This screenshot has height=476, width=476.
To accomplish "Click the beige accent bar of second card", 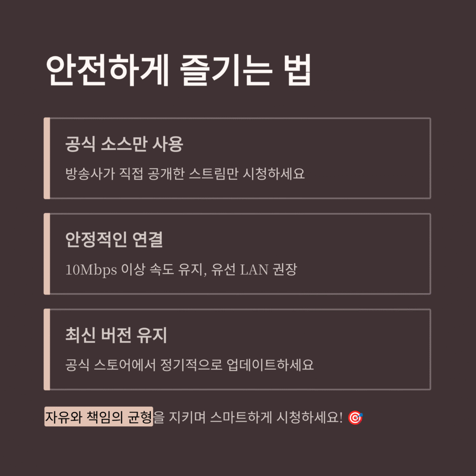I will [46, 254].
